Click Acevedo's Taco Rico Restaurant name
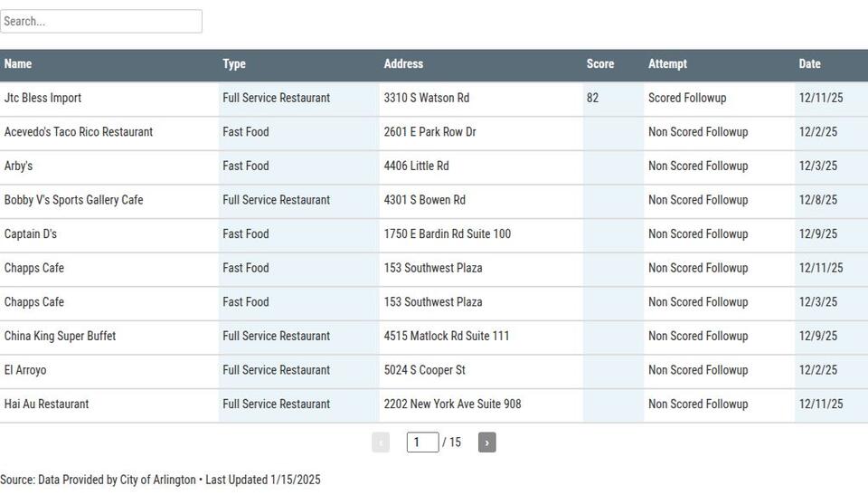The height and width of the screenshot is (495, 868). pyautogui.click(x=79, y=132)
